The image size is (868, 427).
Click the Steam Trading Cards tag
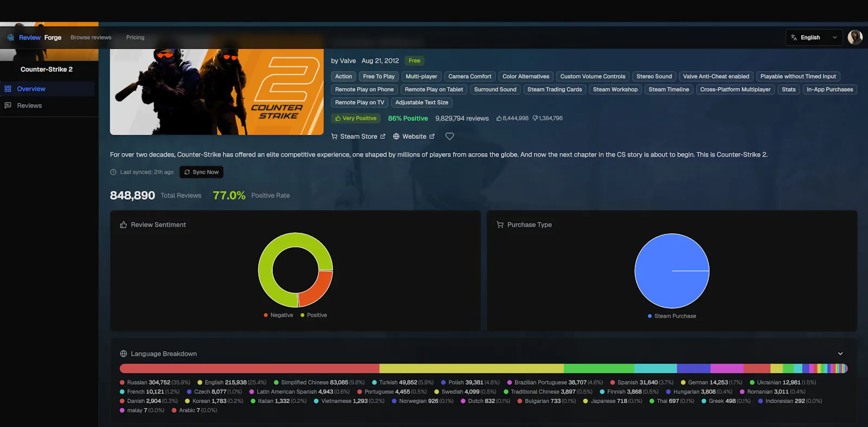(554, 90)
